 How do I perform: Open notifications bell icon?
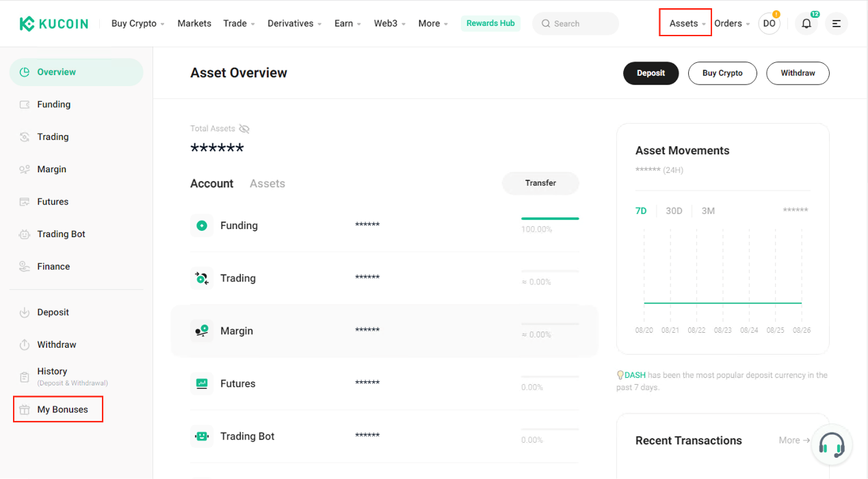[x=806, y=23]
